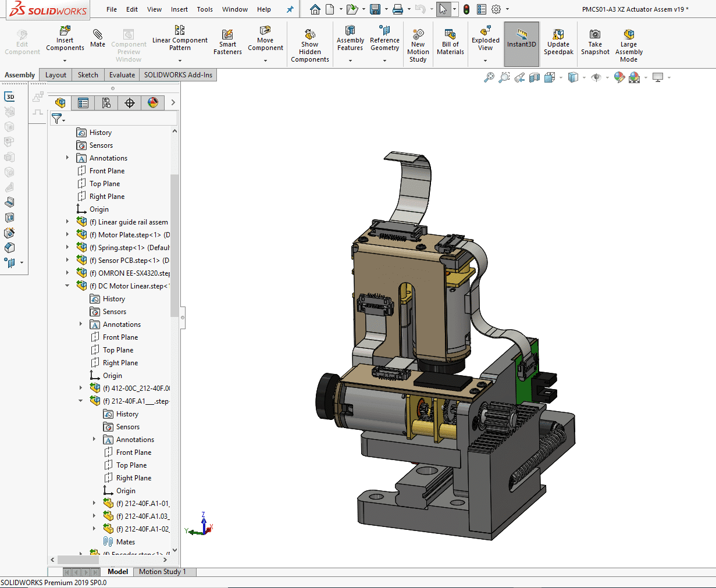716x588 pixels.
Task: Open the Section View tool
Action: 534,77
